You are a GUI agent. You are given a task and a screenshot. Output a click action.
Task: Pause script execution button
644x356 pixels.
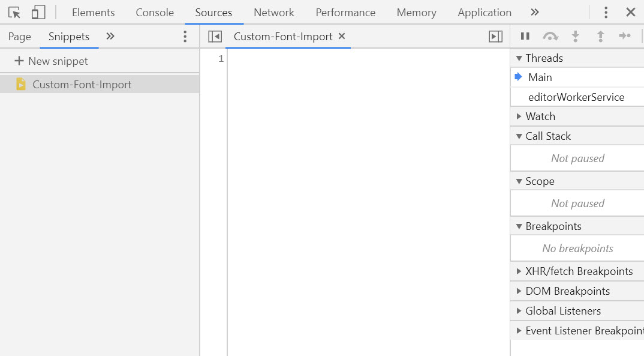pyautogui.click(x=525, y=36)
